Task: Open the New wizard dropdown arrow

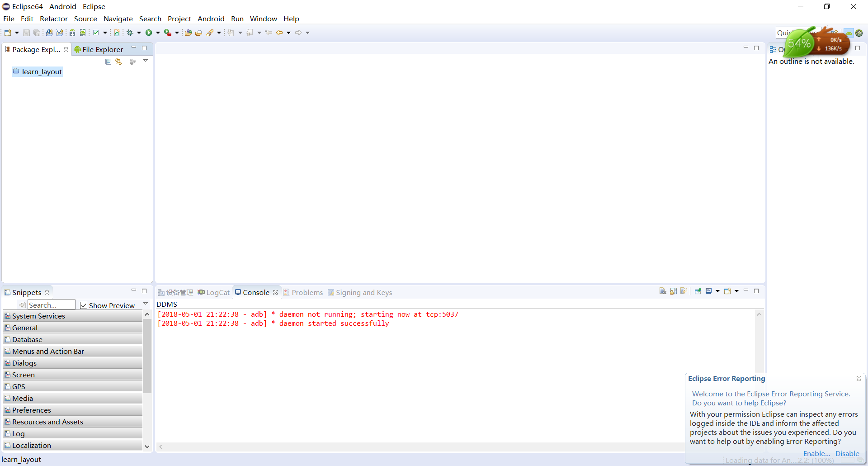Action: [17, 33]
